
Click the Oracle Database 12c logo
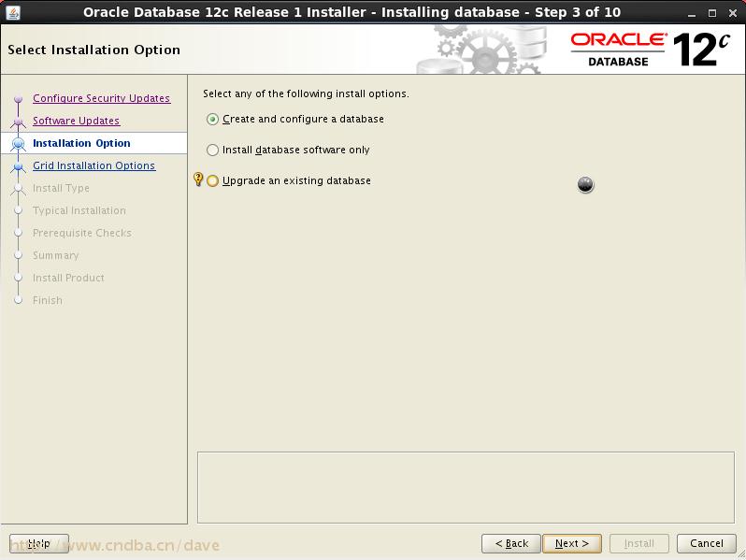[x=650, y=50]
